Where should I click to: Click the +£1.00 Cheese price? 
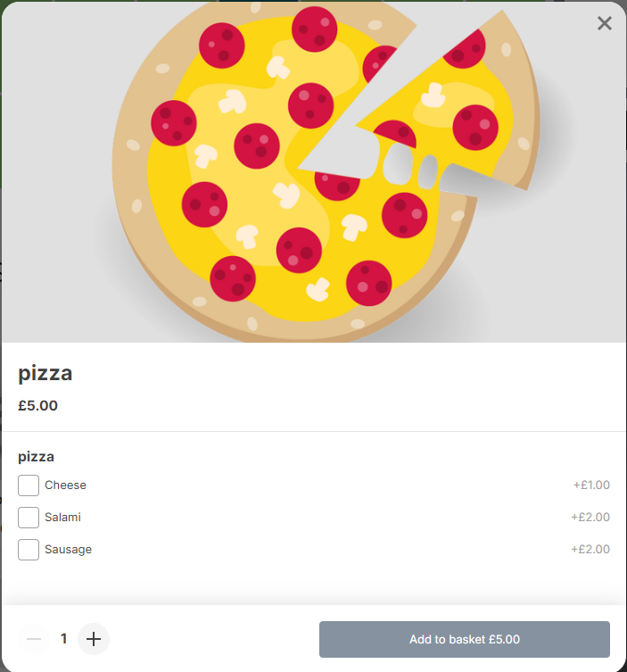coord(591,485)
